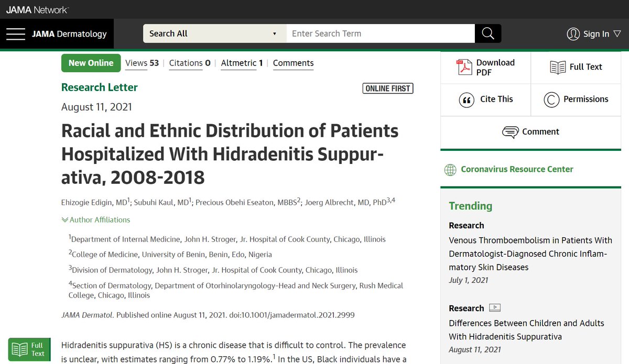Open author Joerg Albrecht link
Screen dimensions: 629x364
[344, 202]
